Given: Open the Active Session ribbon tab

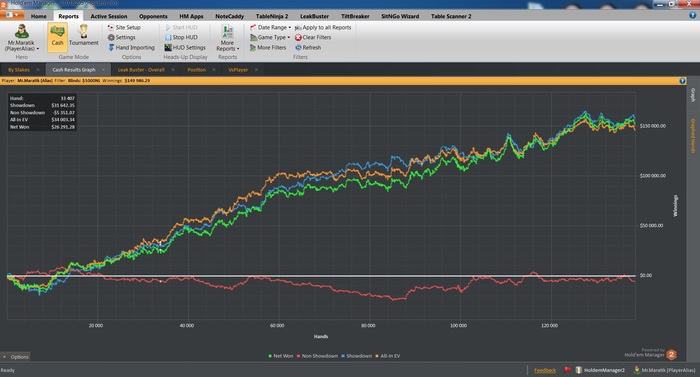Looking at the screenshot, I should (x=109, y=16).
